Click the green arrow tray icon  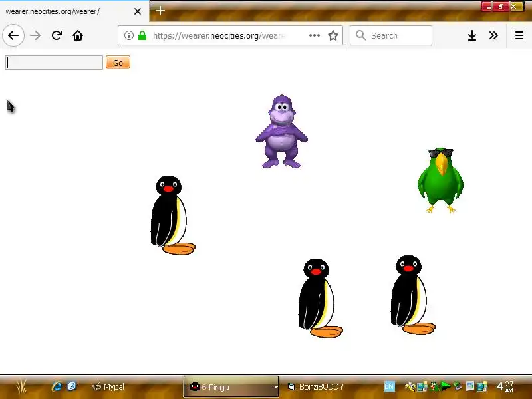[x=446, y=386]
